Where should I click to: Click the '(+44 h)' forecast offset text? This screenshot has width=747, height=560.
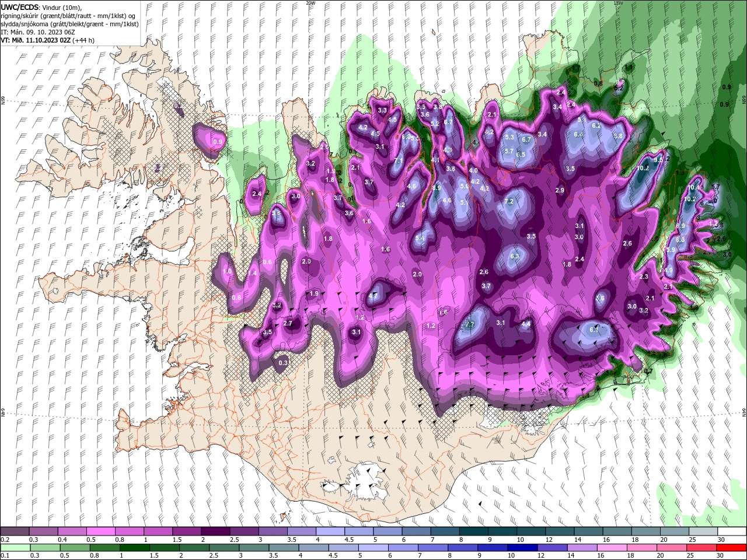click(x=83, y=40)
